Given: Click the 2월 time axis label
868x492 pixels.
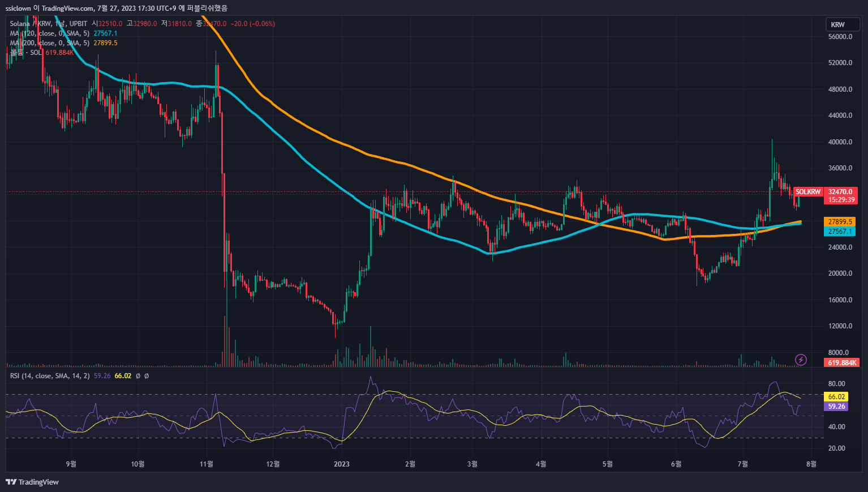Looking at the screenshot, I should (410, 464).
